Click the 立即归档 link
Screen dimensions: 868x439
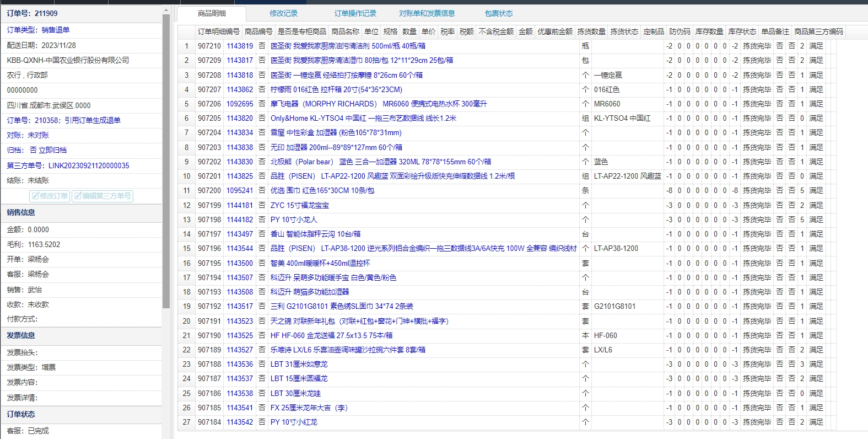(52, 150)
